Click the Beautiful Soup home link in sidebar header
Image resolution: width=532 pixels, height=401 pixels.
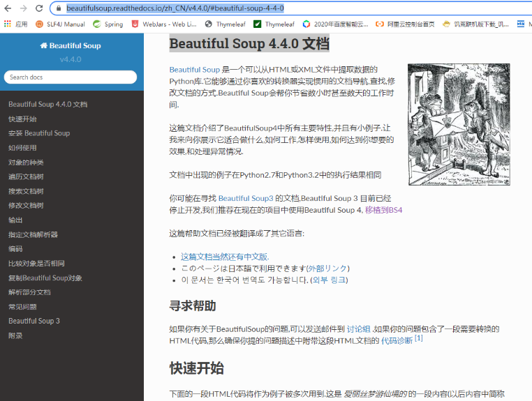(71, 45)
